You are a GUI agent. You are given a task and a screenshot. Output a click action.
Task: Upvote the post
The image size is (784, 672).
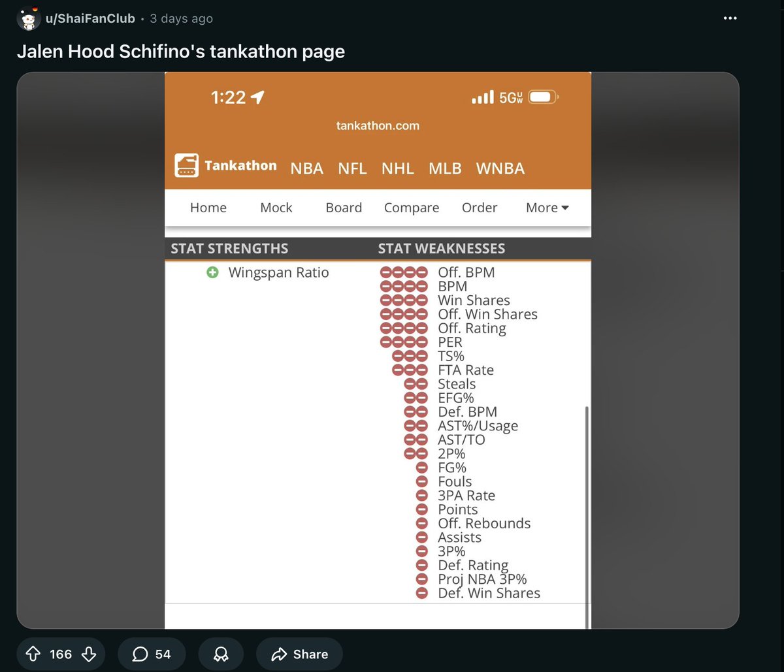point(32,654)
